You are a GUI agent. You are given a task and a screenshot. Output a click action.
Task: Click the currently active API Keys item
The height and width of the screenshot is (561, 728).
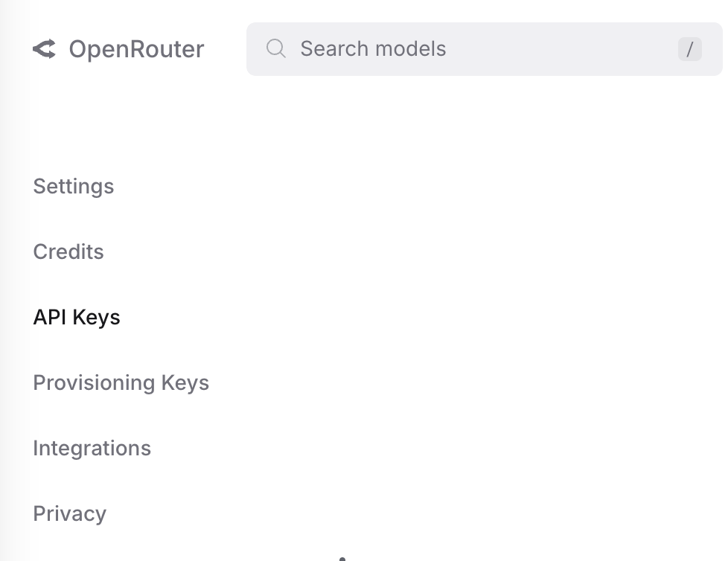77,317
